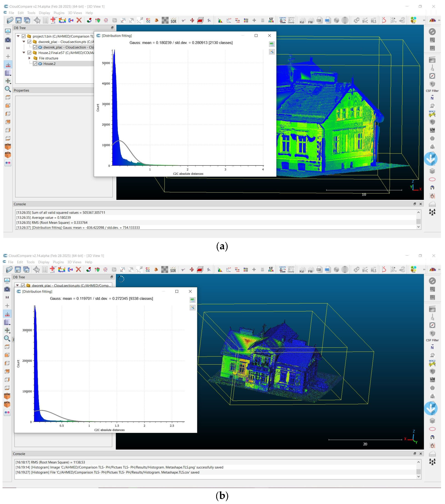Click the SOR filter icon in screenshot (a)
Viewport: 445px width, 504px height.
(173, 21)
